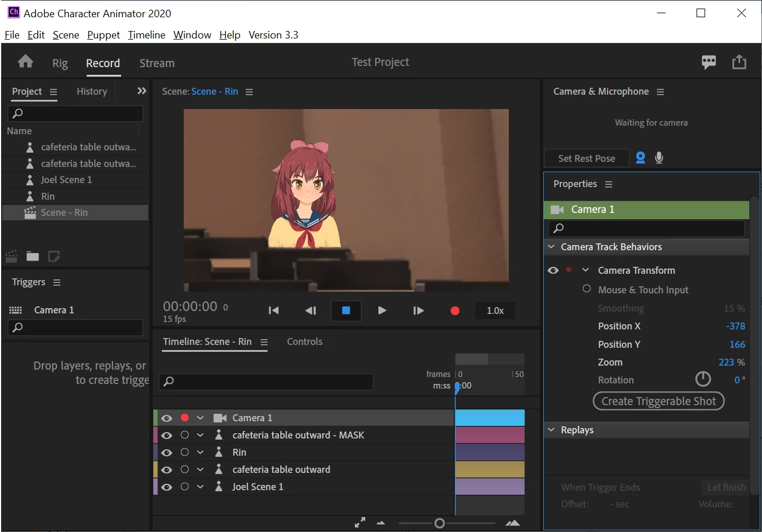The height and width of the screenshot is (532, 762).
Task: Open the File menu
Action: (12, 35)
